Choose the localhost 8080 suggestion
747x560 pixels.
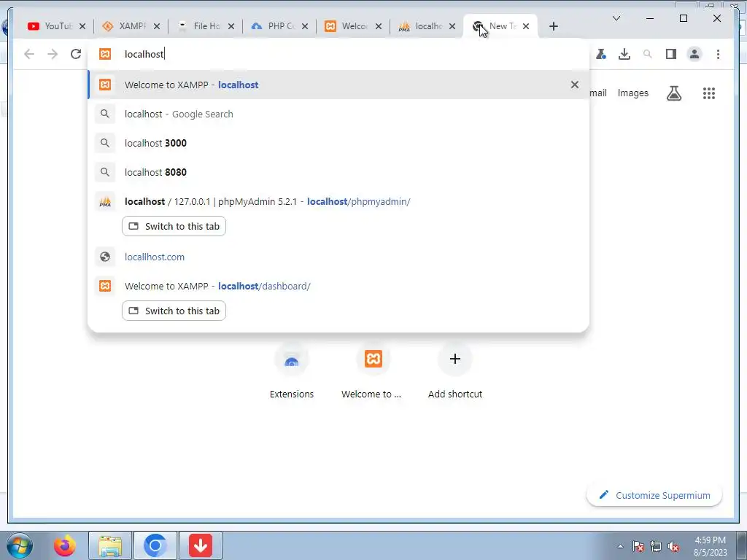pyautogui.click(x=338, y=172)
